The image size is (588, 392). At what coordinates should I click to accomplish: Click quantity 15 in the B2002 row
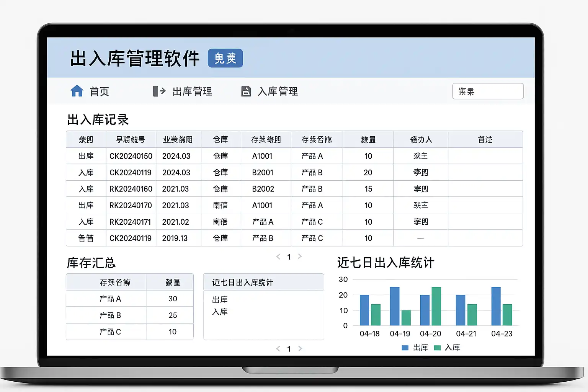click(368, 189)
